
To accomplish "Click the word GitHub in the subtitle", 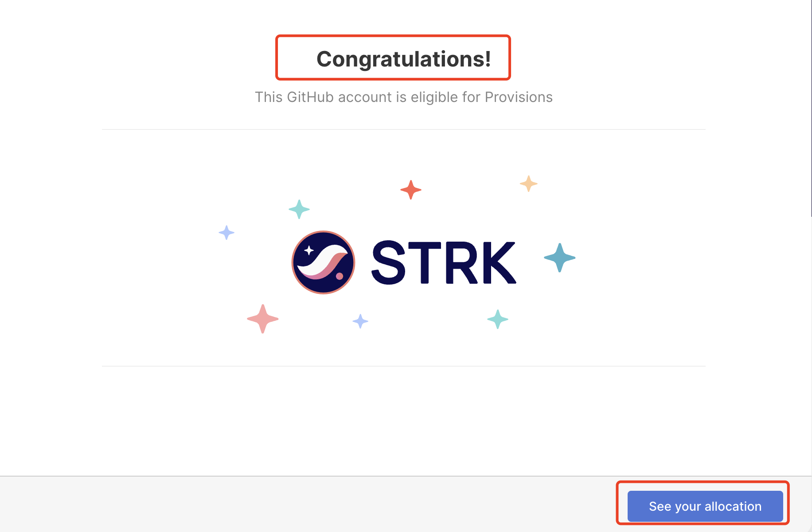I will [310, 97].
